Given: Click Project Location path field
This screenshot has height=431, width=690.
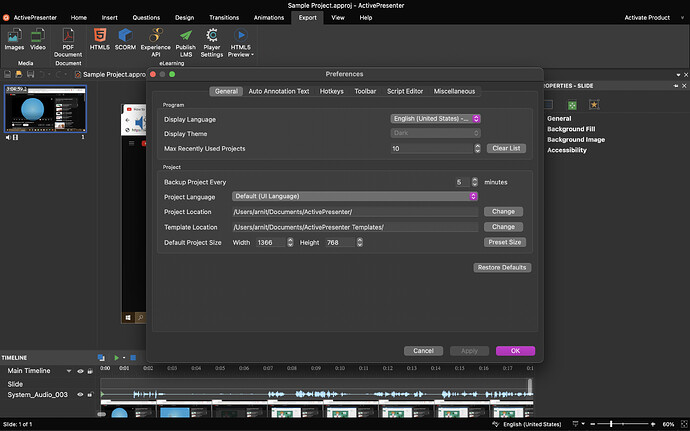Looking at the screenshot, I should pyautogui.click(x=355, y=212).
